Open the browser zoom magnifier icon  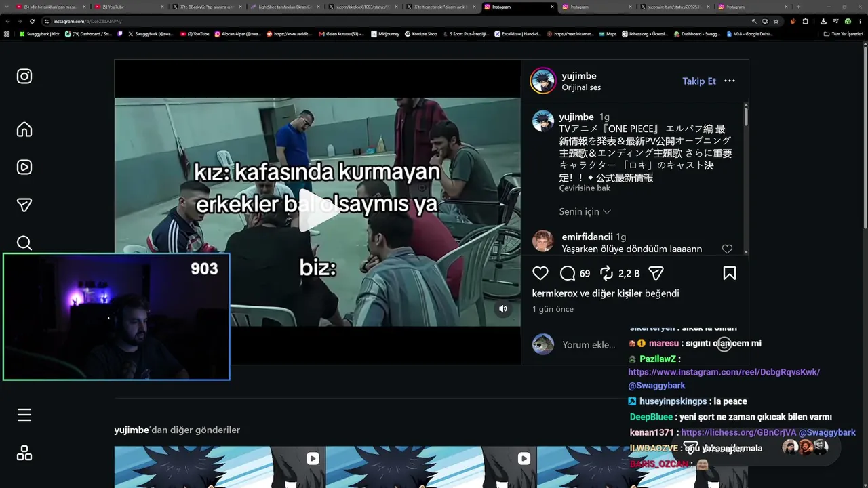coord(754,21)
